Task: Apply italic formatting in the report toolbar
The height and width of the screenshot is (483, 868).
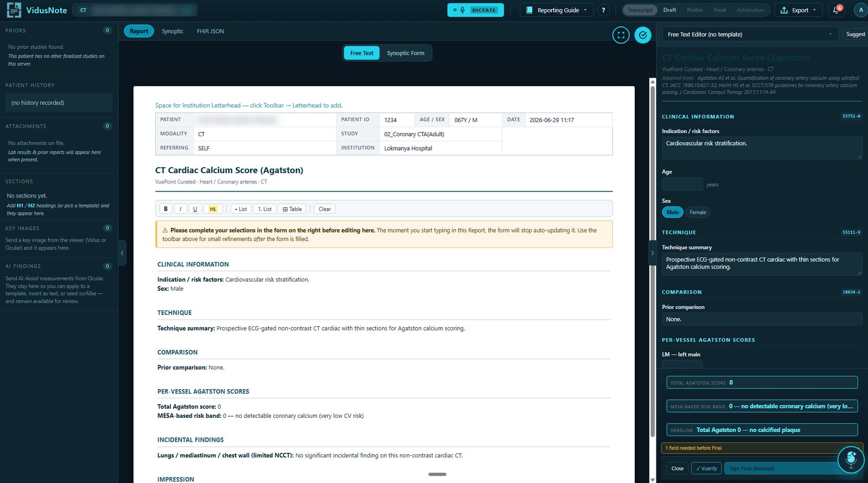Action: (180, 209)
